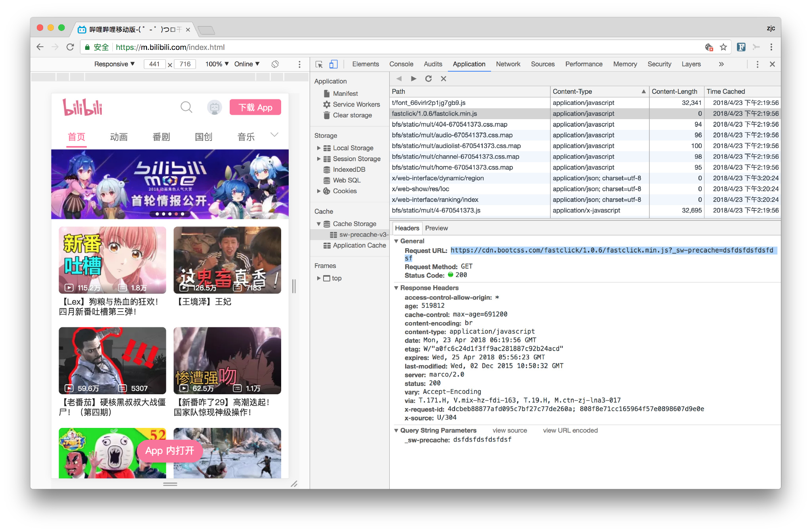
Task: Show more DevTools tabs chevron
Action: (x=721, y=64)
